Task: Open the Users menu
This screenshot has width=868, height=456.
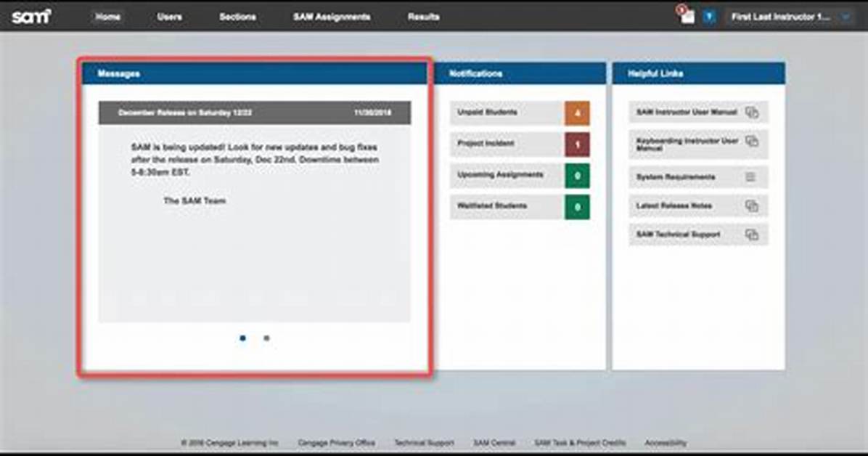Action: tap(169, 17)
